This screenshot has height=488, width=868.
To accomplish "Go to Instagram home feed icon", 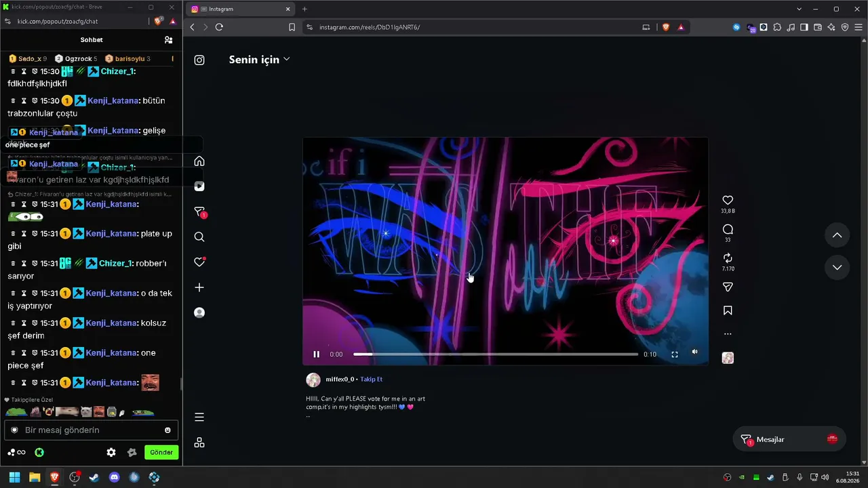I will [199, 161].
